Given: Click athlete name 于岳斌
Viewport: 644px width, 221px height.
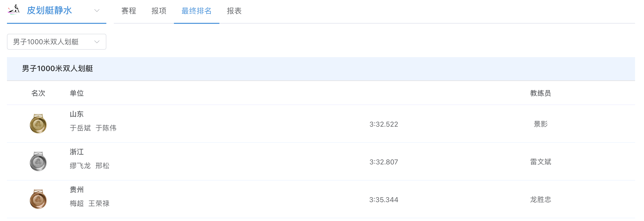Looking at the screenshot, I should [x=80, y=128].
